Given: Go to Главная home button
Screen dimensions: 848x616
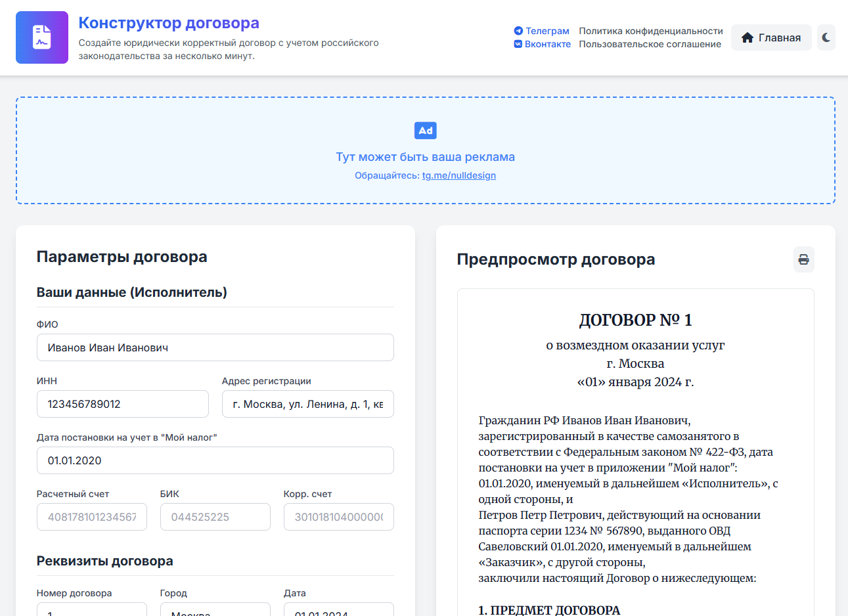Looking at the screenshot, I should pyautogui.click(x=771, y=37).
